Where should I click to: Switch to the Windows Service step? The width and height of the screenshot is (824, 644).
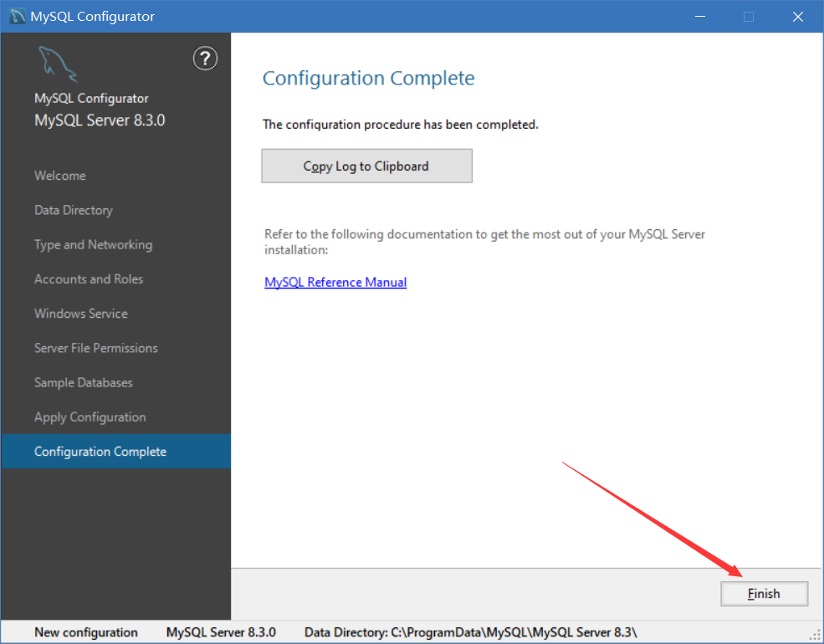[x=81, y=314]
